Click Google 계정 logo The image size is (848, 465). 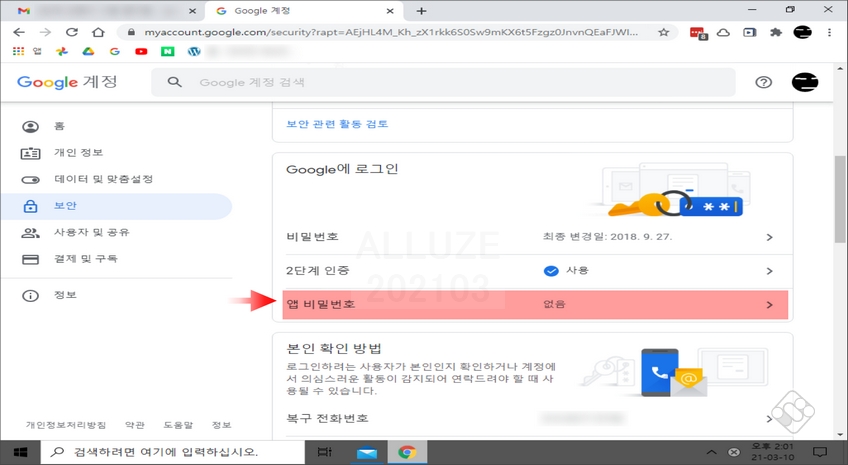(67, 82)
